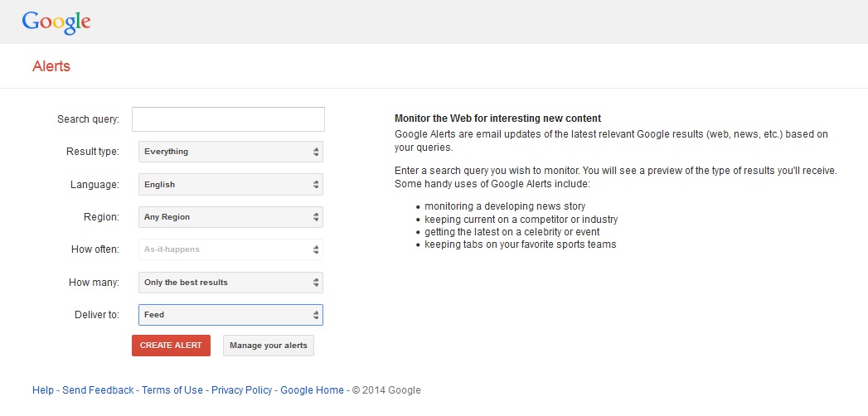Click the "Result type:" field label
The height and width of the screenshot is (416, 868).
click(92, 152)
